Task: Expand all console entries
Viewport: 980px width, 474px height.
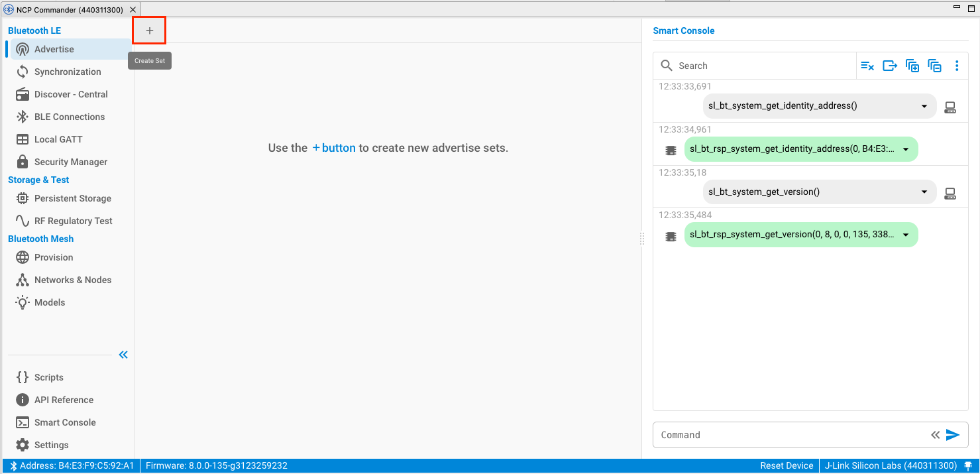Action: point(912,66)
